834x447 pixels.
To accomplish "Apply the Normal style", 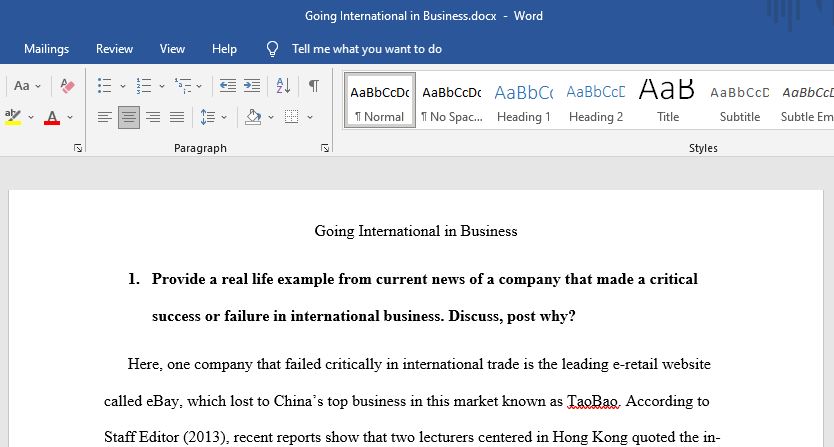I will [380, 101].
